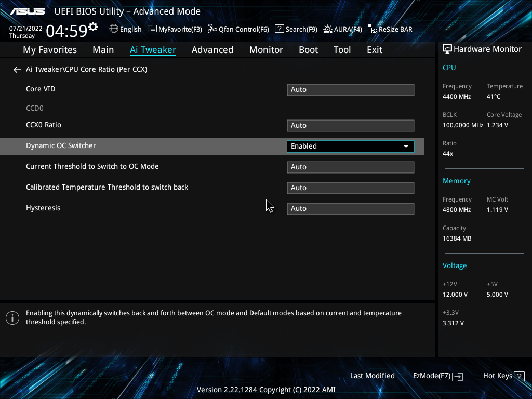Click the EzMode exit arrow icon
Image resolution: width=532 pixels, height=399 pixels.
458,376
